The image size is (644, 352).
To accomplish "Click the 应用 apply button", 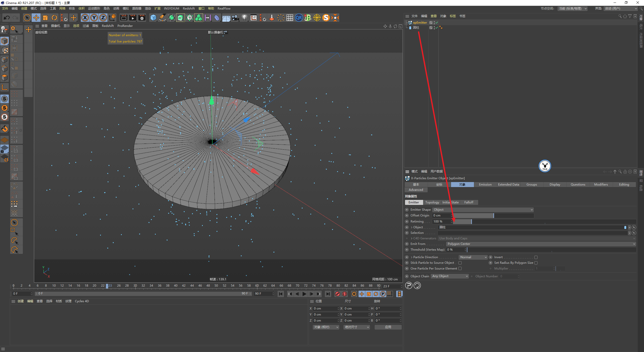I will pyautogui.click(x=388, y=327).
